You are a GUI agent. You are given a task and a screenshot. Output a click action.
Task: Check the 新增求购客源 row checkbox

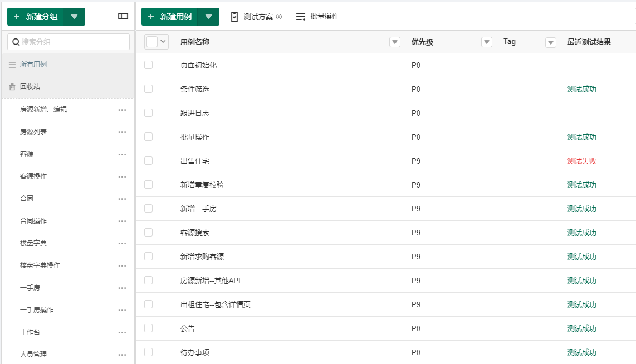149,256
